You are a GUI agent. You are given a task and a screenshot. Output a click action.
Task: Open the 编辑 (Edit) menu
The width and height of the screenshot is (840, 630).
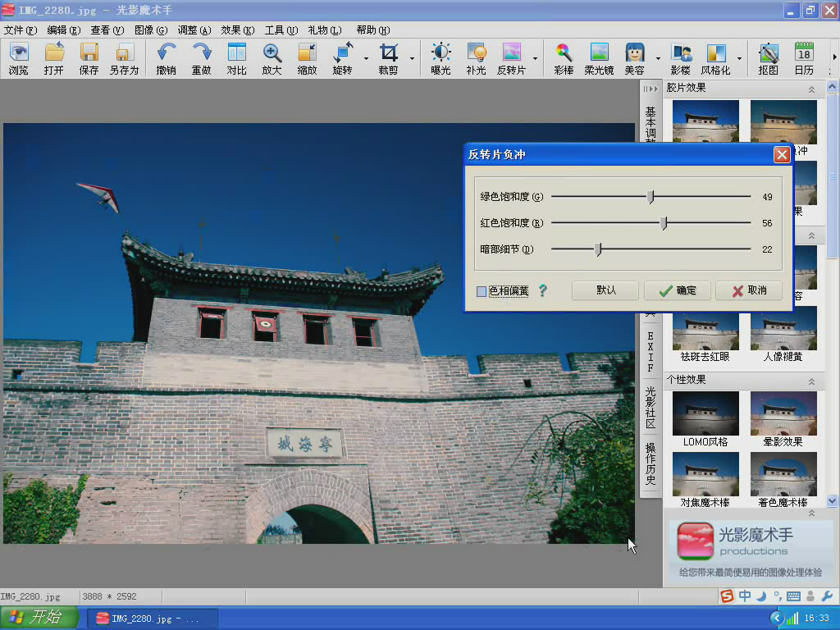coord(64,30)
